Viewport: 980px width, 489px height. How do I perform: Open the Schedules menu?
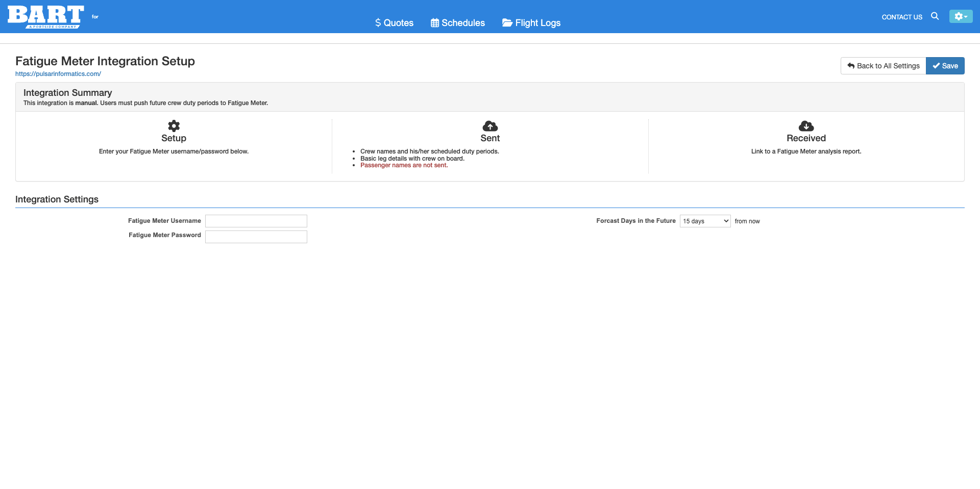pyautogui.click(x=458, y=23)
